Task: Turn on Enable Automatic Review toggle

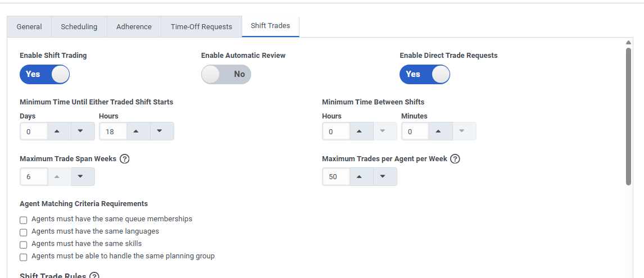Action: pos(226,74)
